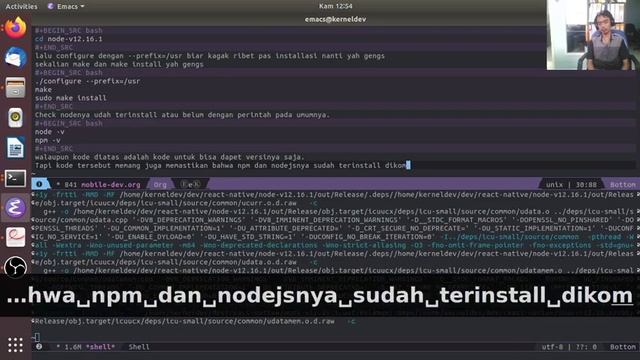
Task: Click the 'node -v' line
Action: click(x=49, y=131)
